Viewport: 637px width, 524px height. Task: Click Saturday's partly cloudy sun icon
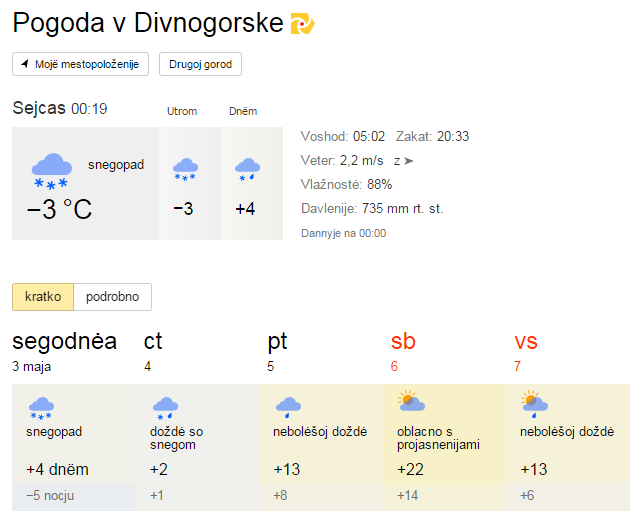pyautogui.click(x=411, y=401)
